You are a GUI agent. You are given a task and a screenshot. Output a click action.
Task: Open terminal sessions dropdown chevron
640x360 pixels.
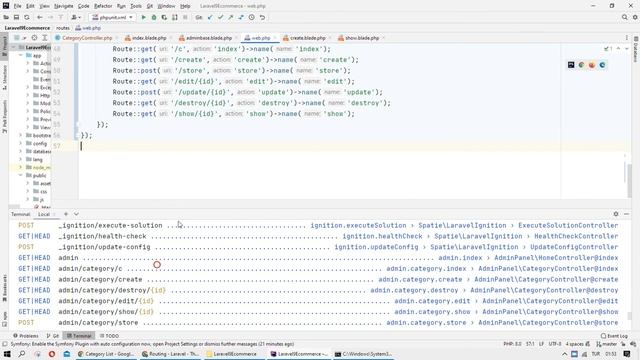(x=76, y=214)
